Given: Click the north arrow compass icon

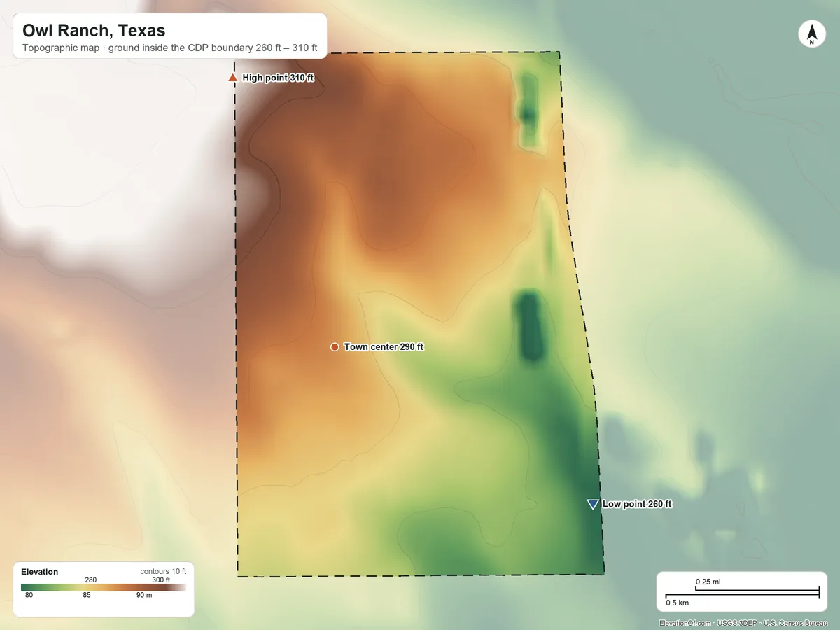Looking at the screenshot, I should coord(811,34).
